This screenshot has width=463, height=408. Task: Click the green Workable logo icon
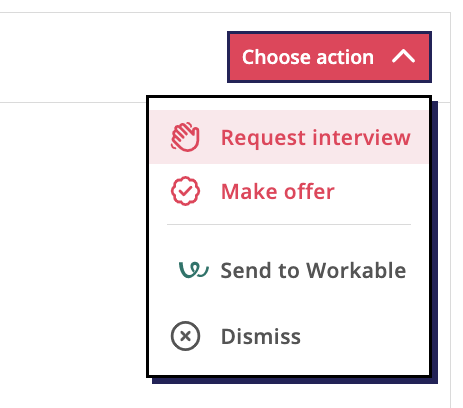194,270
